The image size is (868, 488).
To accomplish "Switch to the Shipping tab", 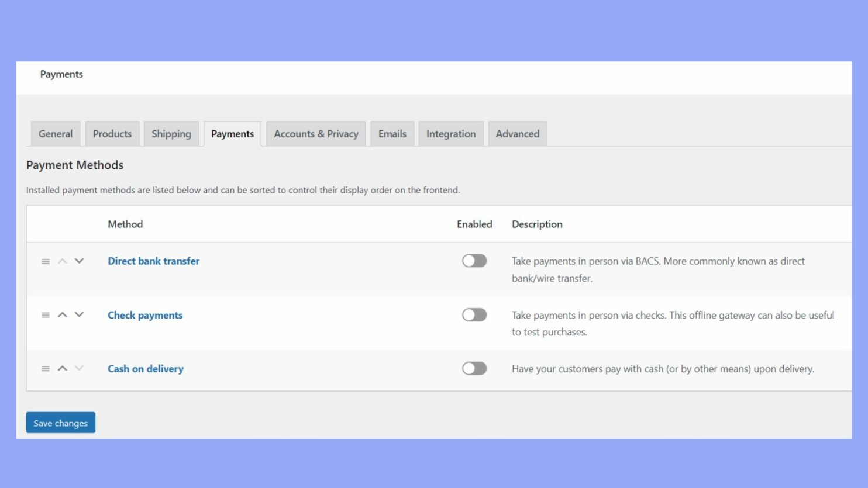I will coord(171,133).
